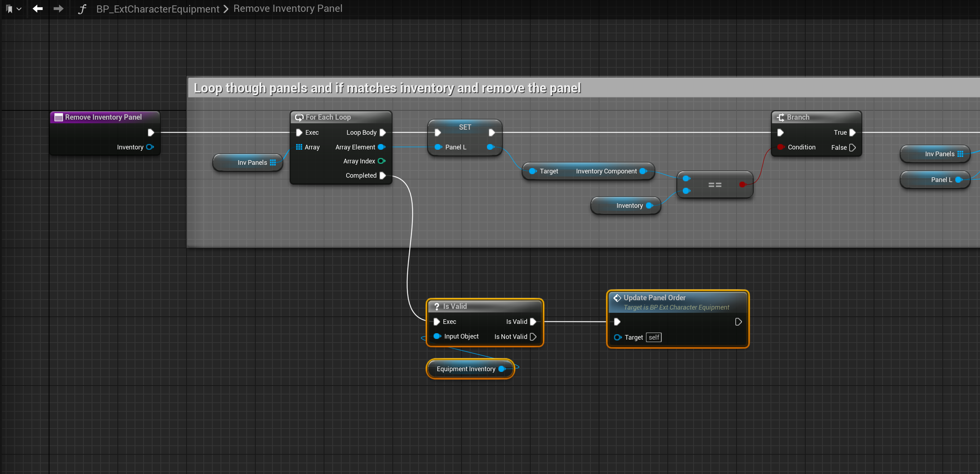Click the self Target input field

click(653, 337)
